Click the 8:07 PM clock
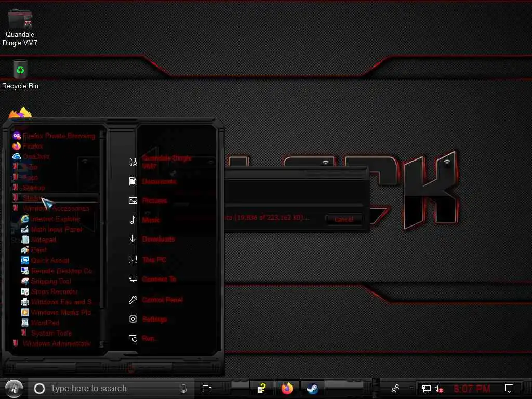 pos(472,389)
